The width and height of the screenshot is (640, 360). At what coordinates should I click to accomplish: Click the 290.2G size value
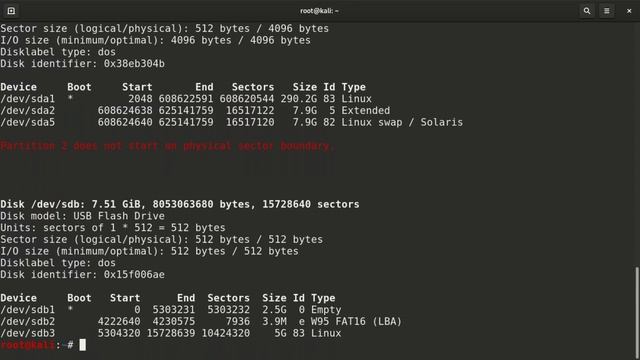298,99
